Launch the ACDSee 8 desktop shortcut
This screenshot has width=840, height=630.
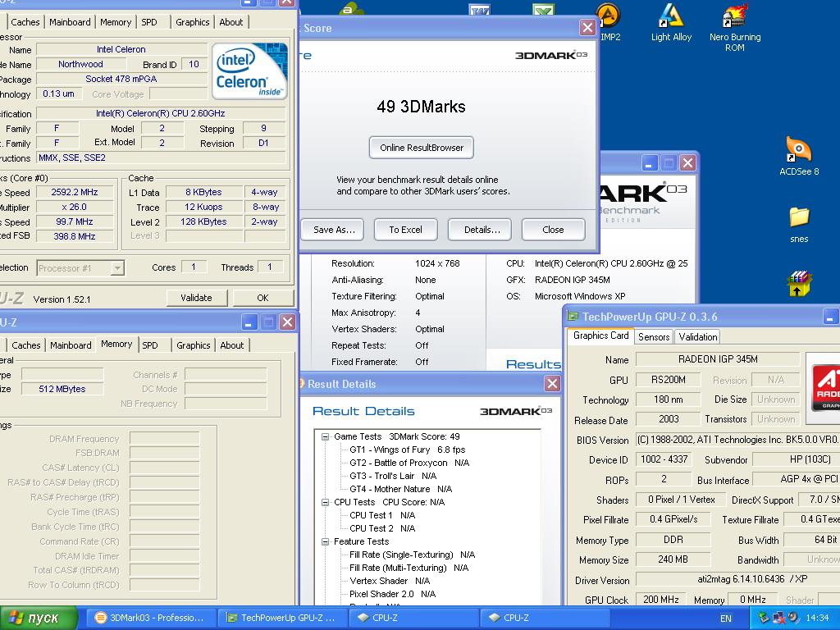799,155
